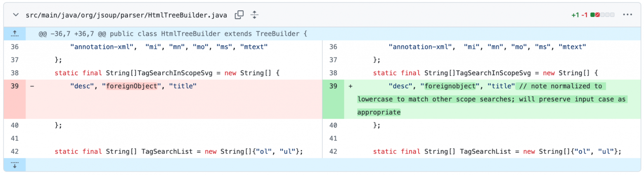This screenshot has height=175, width=644.
Task: Open the src/main/java/org/jsoup/parser/HtmlTreeBuilder.java file link
Action: coord(126,15)
